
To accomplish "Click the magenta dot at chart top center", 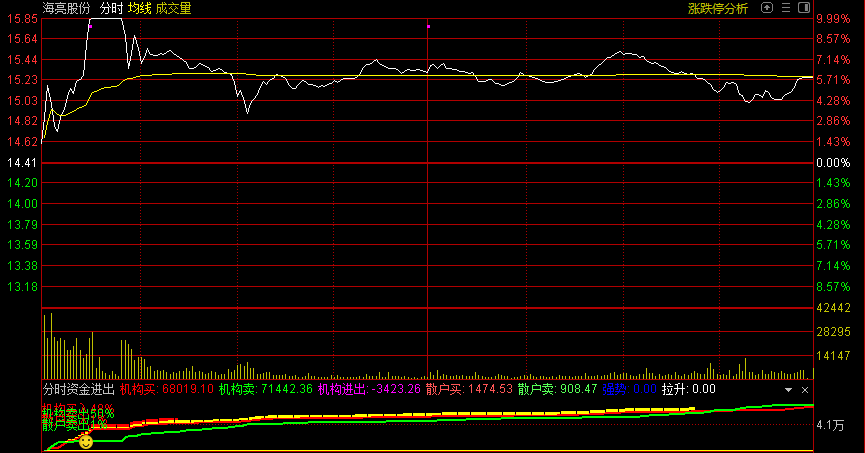I will point(428,26).
